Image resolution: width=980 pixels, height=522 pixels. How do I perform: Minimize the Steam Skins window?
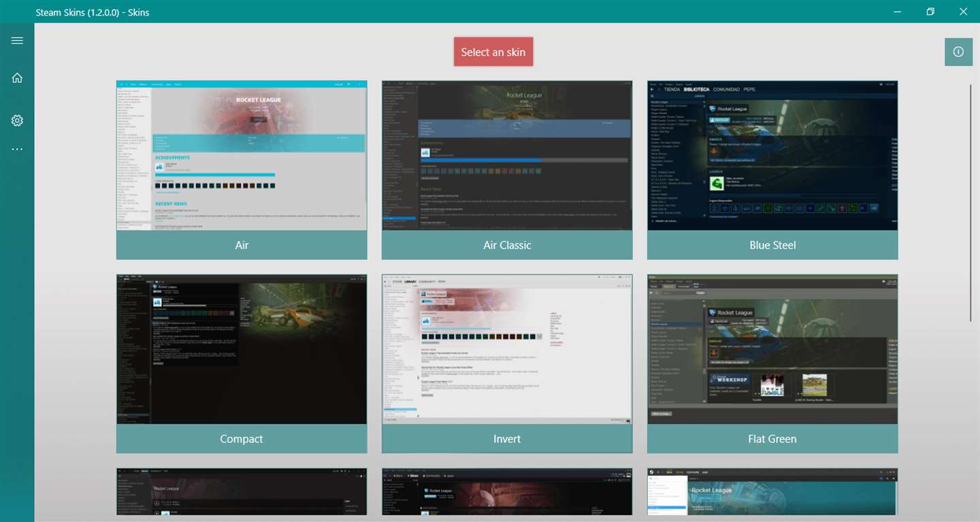[898, 12]
